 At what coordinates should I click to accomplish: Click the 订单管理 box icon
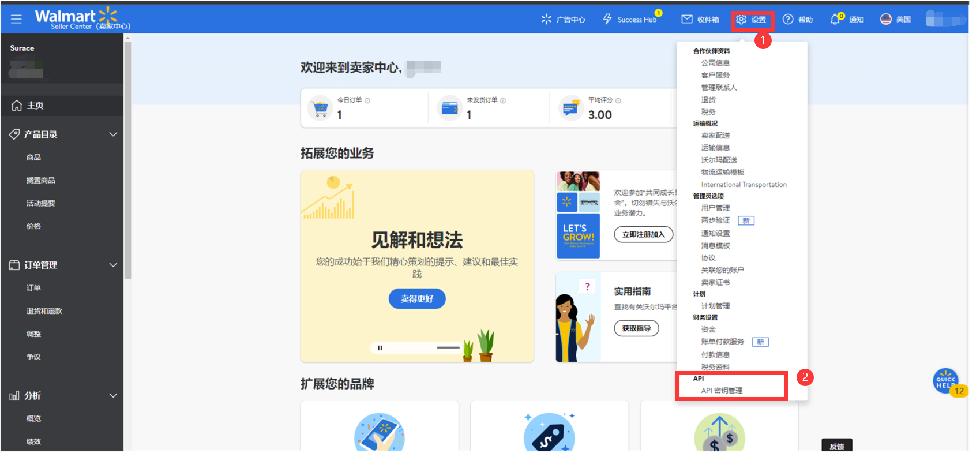(x=14, y=265)
